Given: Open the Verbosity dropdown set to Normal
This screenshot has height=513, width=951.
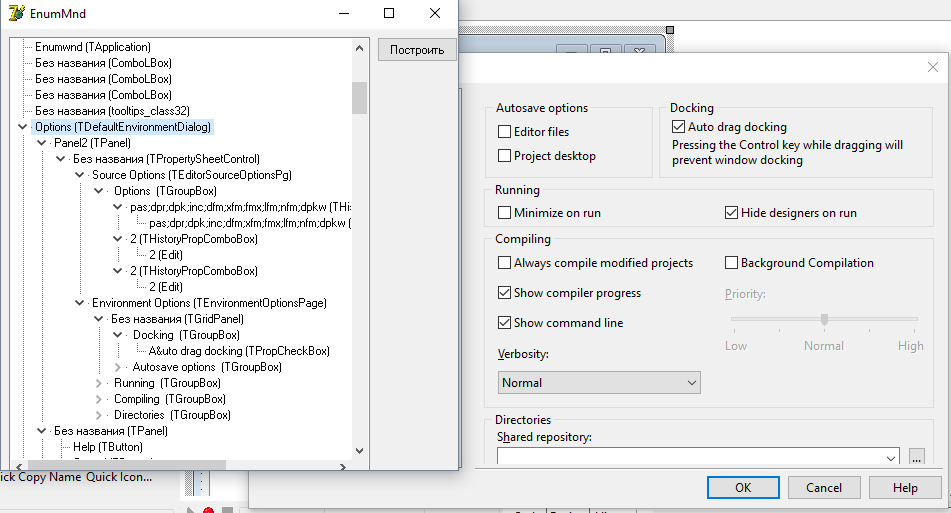Looking at the screenshot, I should [599, 383].
